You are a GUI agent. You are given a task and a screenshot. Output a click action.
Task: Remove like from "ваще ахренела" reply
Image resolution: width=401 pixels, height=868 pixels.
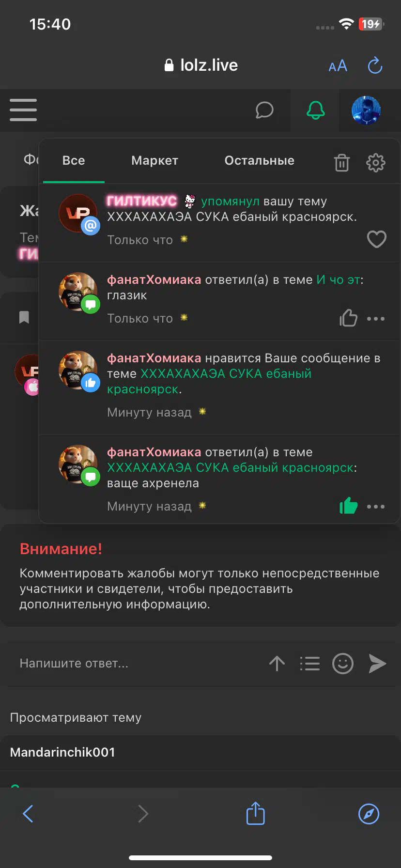348,506
